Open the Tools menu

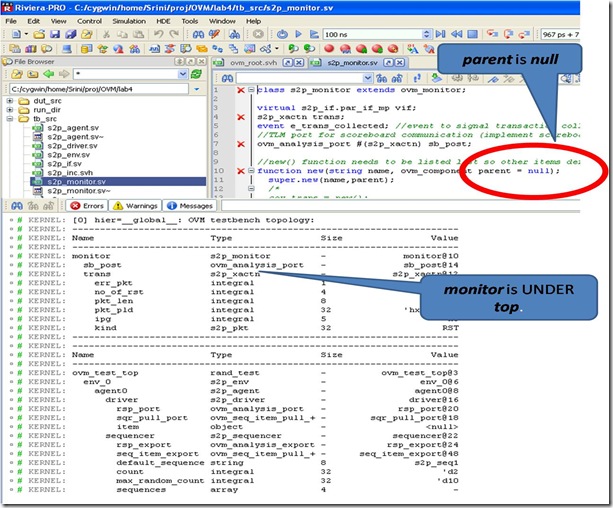point(191,20)
